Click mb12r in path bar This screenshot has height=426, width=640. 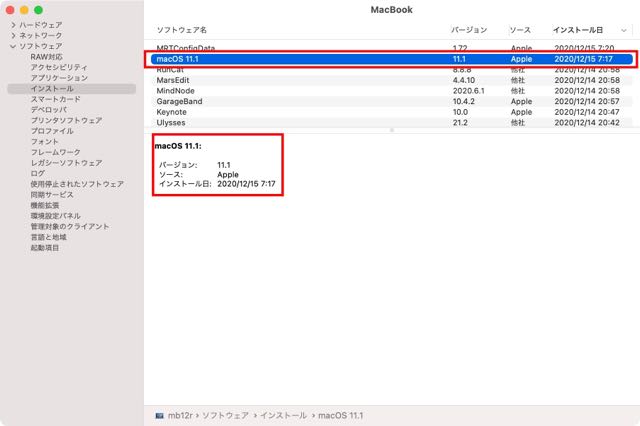180,416
